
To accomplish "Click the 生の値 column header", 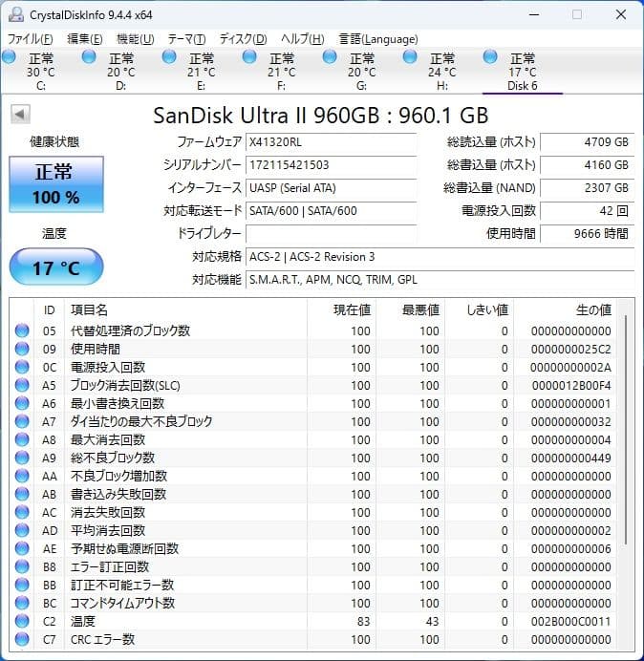I will coord(565,309).
